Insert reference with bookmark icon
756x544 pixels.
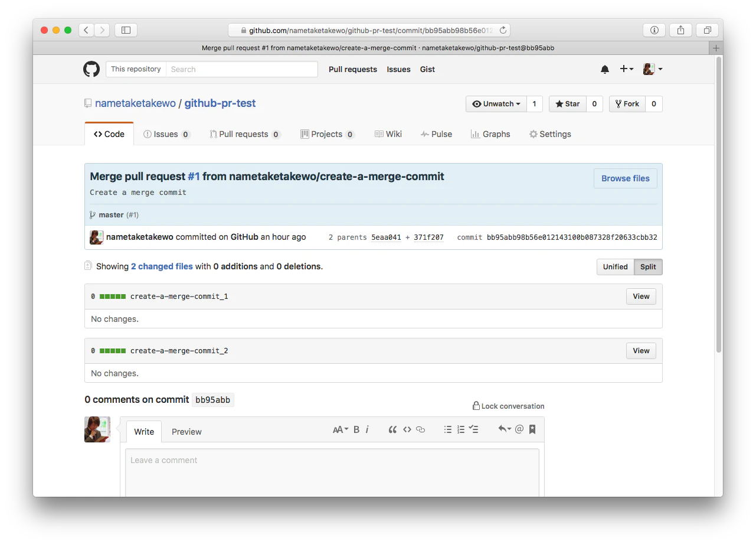pyautogui.click(x=532, y=429)
